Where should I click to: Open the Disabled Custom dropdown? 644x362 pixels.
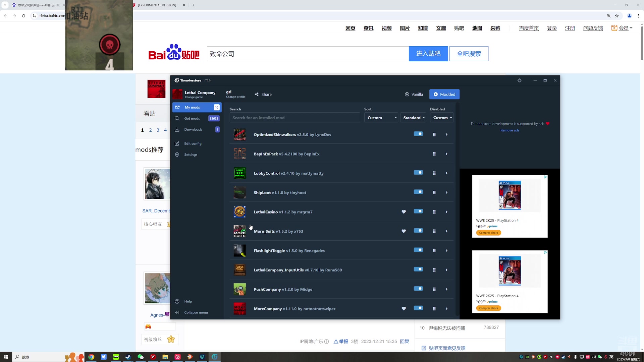[x=442, y=118]
